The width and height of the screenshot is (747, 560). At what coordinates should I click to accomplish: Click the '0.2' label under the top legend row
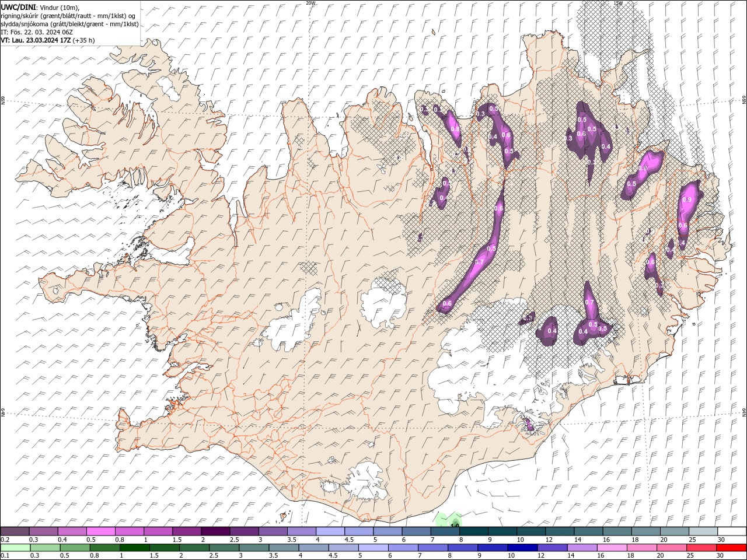point(5,540)
